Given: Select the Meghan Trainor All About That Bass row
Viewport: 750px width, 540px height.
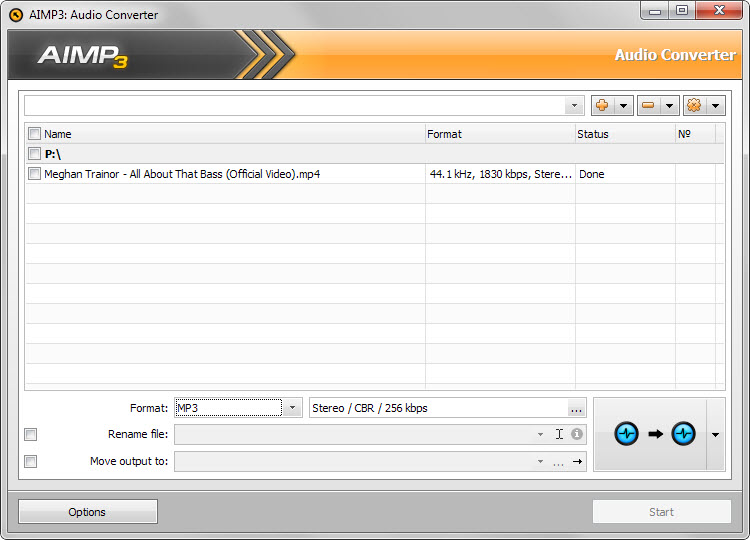Looking at the screenshot, I should pyautogui.click(x=375, y=174).
